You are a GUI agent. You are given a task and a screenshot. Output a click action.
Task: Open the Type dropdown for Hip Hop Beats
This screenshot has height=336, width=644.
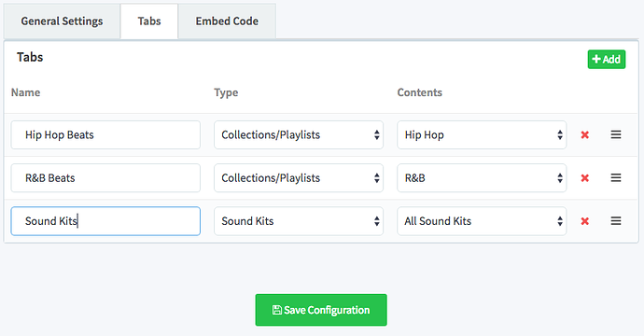coord(299,134)
